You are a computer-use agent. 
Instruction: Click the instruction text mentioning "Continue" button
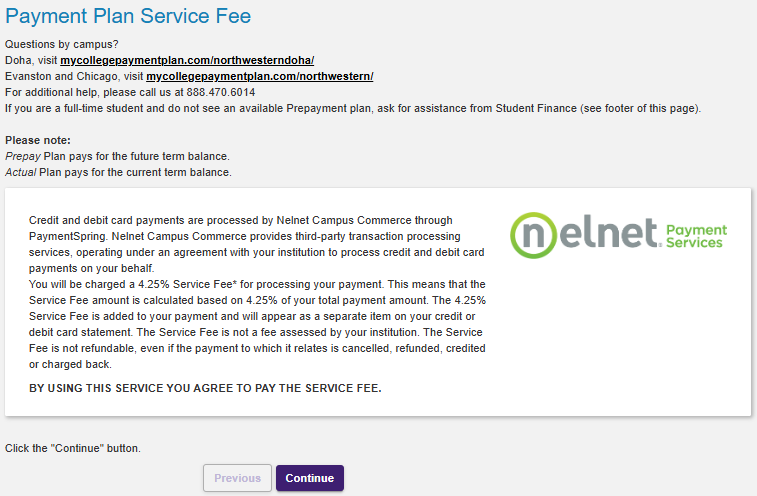(73, 448)
